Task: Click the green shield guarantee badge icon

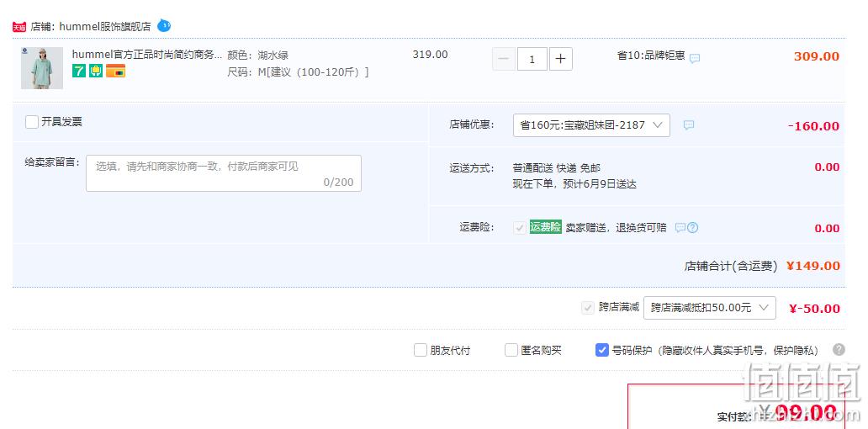Action: coord(96,71)
